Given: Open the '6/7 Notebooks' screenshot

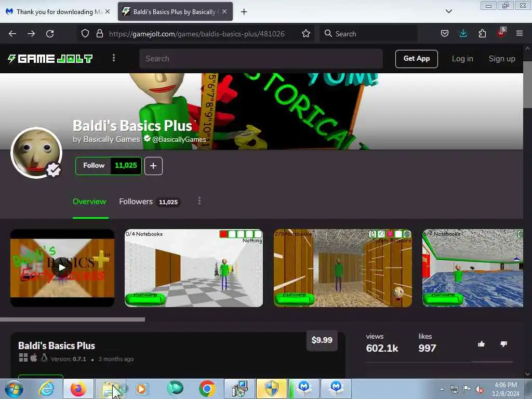Looking at the screenshot, I should tap(473, 268).
